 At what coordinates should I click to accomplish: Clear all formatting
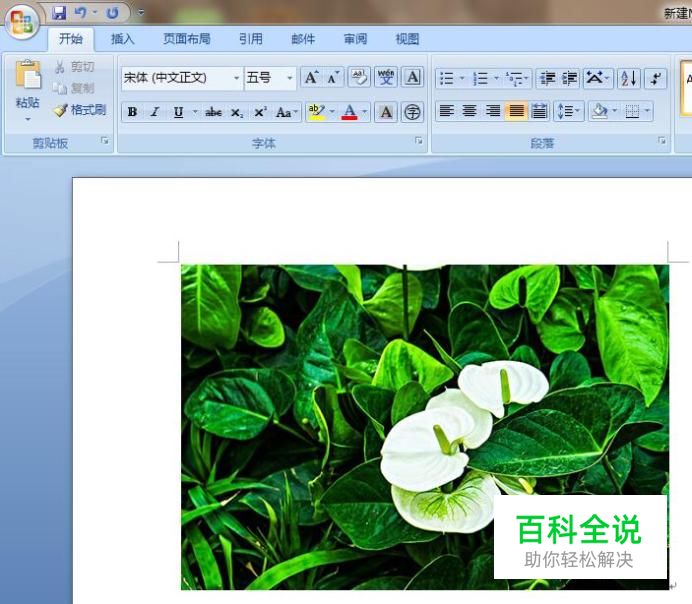coord(359,78)
